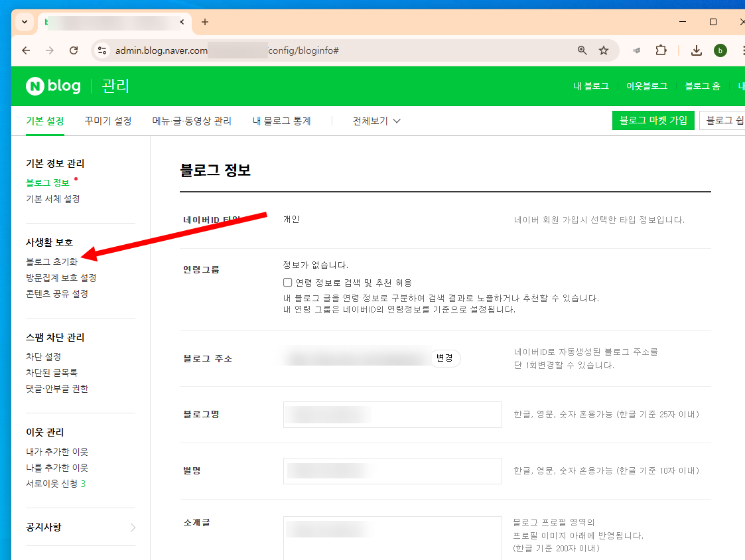Open the downloads icon in toolbar
745x560 pixels.
[696, 50]
